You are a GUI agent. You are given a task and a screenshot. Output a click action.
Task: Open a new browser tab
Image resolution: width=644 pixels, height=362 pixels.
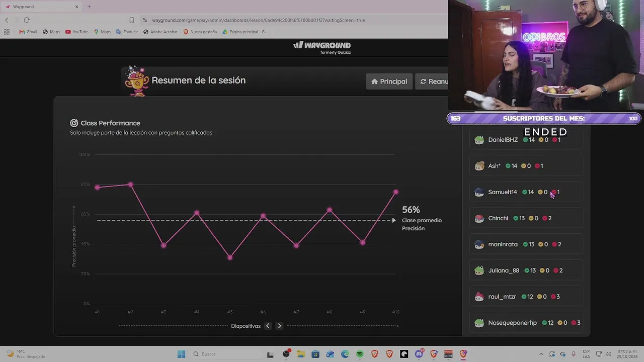(89, 7)
